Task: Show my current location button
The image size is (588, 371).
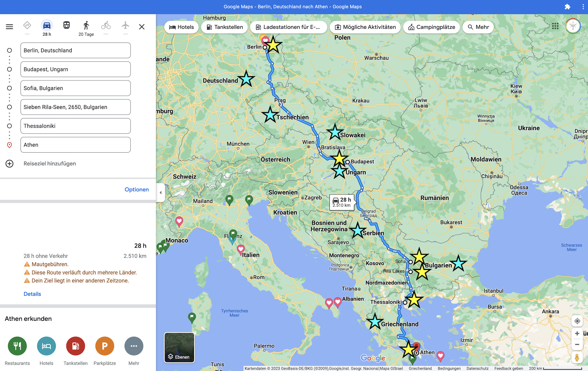Action: click(x=577, y=321)
